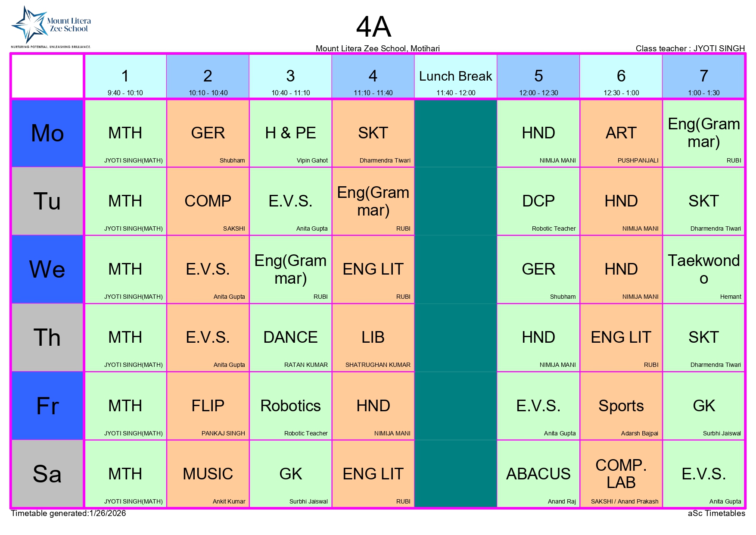Click the Monday H & PE cell

click(x=290, y=133)
